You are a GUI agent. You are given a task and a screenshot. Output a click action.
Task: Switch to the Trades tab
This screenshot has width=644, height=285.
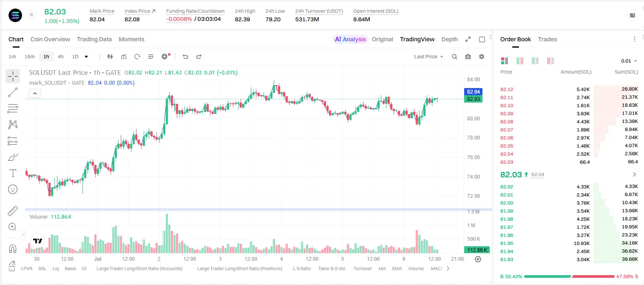(x=547, y=39)
